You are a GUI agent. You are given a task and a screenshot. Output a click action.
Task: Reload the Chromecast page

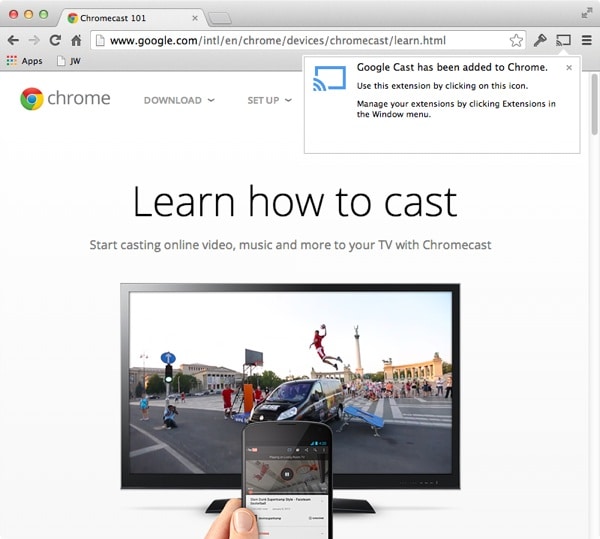[55, 40]
